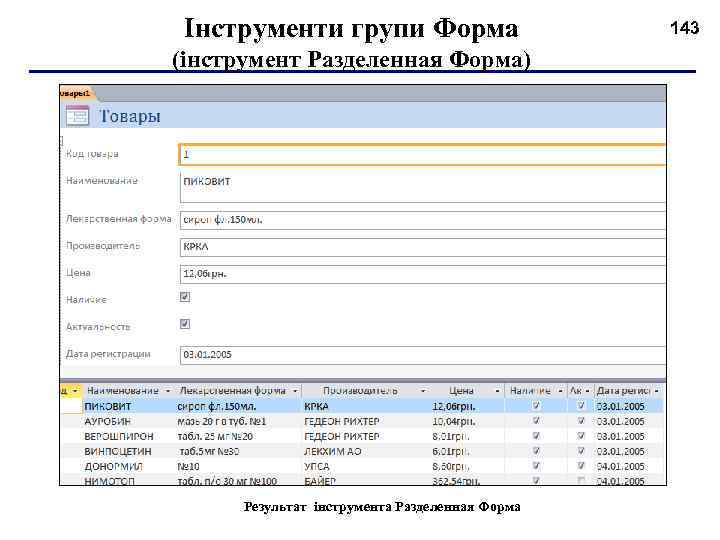Toggle Наличие checkbox in ПИКОВИТ row
The height and width of the screenshot is (540, 720).
(535, 406)
